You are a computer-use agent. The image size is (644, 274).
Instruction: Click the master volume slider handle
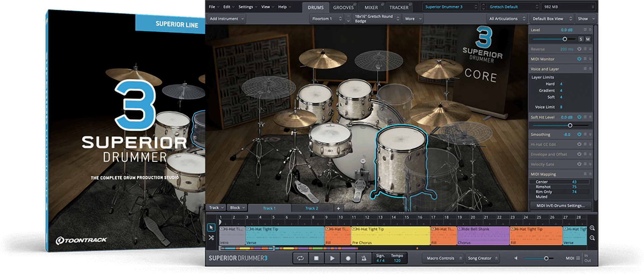(546, 258)
